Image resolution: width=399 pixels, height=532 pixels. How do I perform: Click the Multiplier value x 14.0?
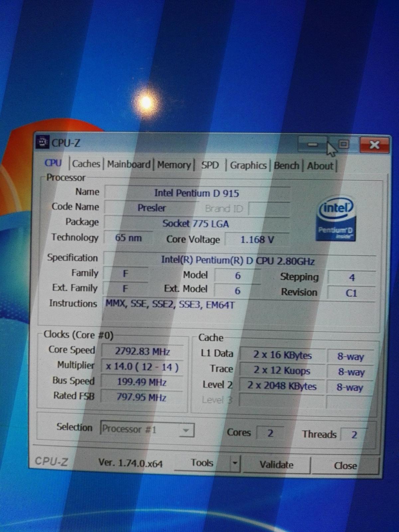142,367
